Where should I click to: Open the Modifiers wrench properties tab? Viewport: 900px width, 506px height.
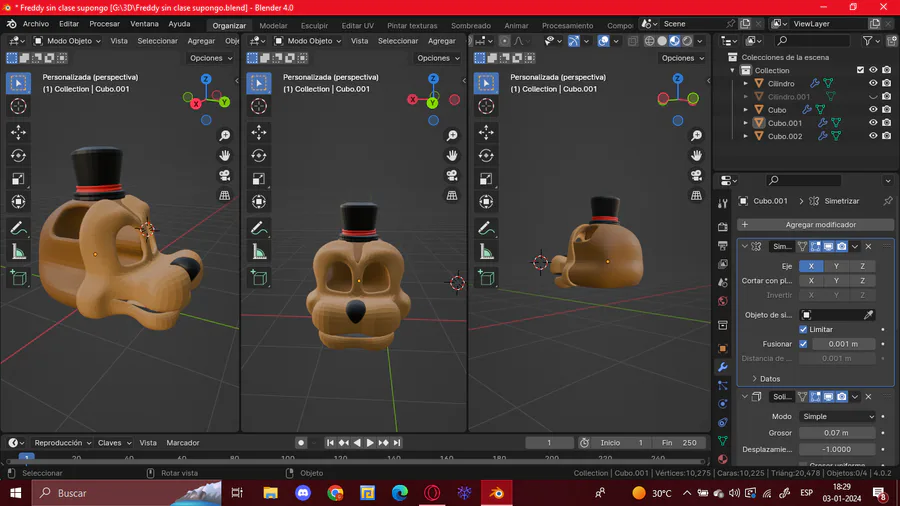(x=723, y=367)
